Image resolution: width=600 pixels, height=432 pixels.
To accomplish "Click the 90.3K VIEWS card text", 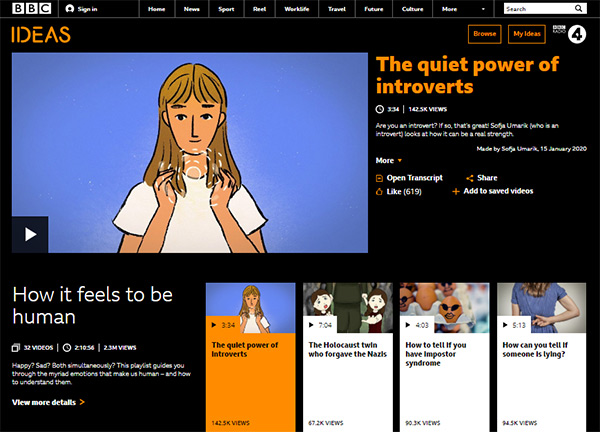I will click(x=423, y=423).
